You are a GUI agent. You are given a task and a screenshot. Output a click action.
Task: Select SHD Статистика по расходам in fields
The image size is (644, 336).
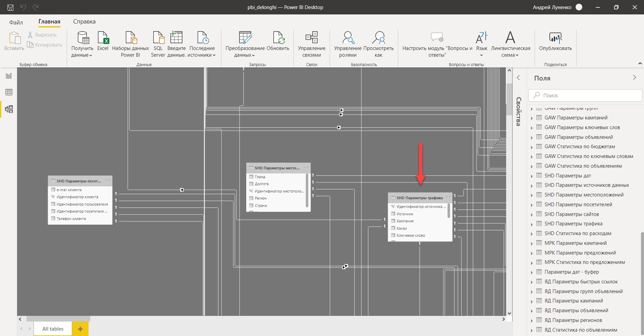(x=578, y=233)
